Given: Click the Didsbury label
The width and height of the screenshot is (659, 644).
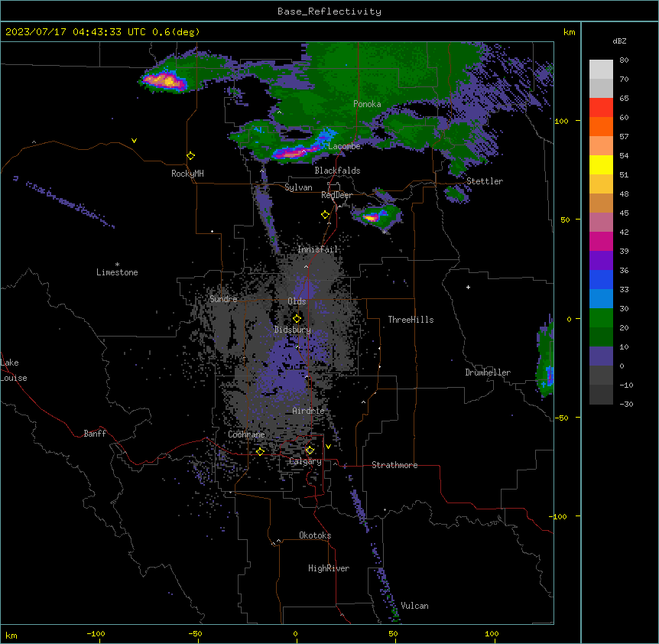Looking at the screenshot, I should pos(293,330).
